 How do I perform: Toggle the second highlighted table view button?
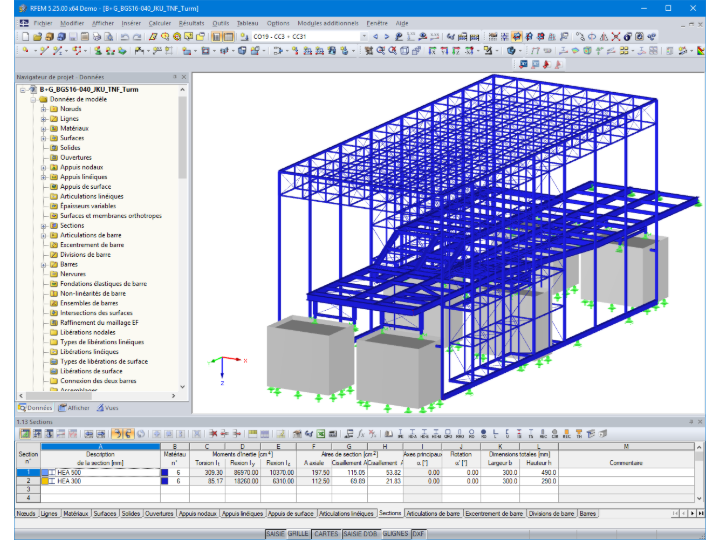228,37
